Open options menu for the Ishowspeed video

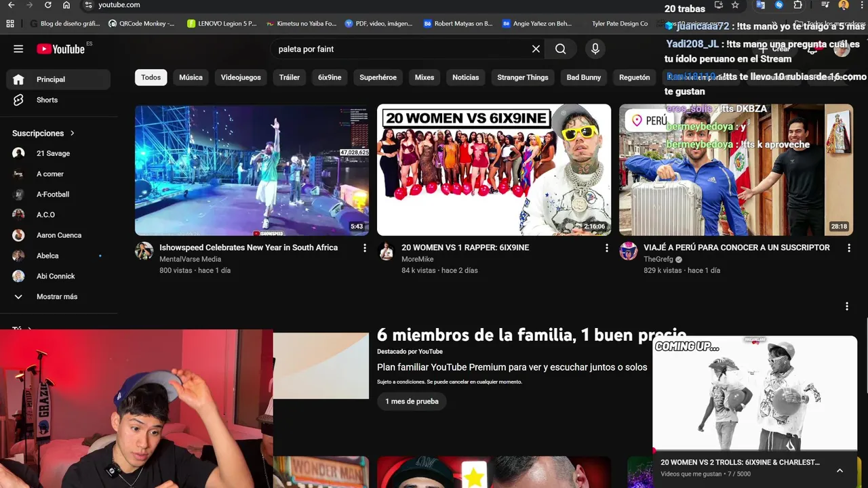coord(364,249)
